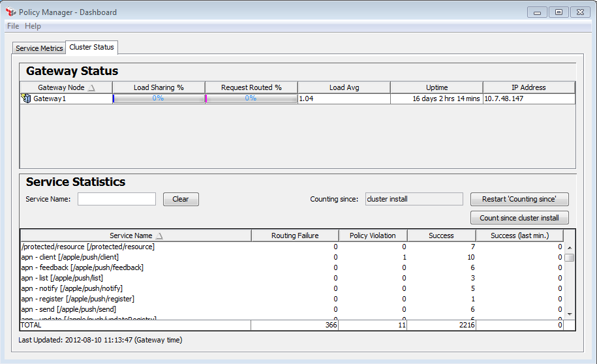The height and width of the screenshot is (364, 597).
Task: Click the Gateway1 node icon
Action: (26, 99)
